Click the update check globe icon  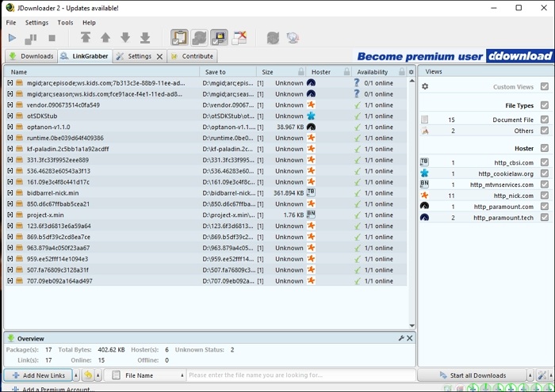pyautogui.click(x=293, y=38)
